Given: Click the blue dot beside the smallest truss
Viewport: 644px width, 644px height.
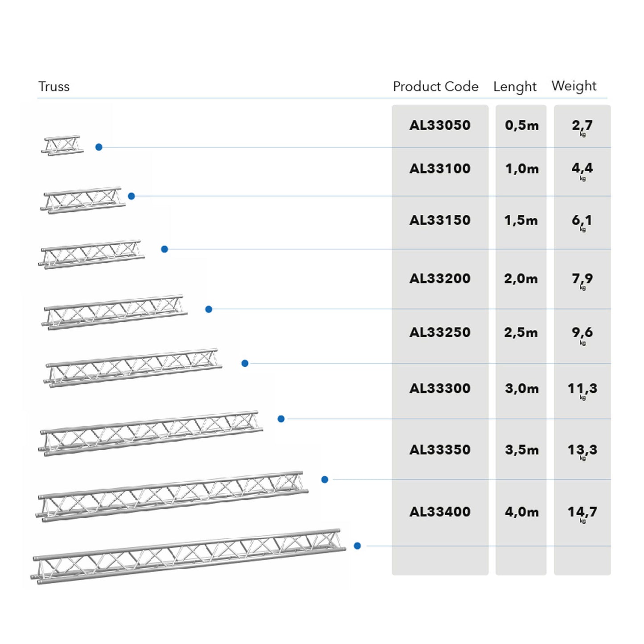Looking at the screenshot, I should pyautogui.click(x=99, y=147).
